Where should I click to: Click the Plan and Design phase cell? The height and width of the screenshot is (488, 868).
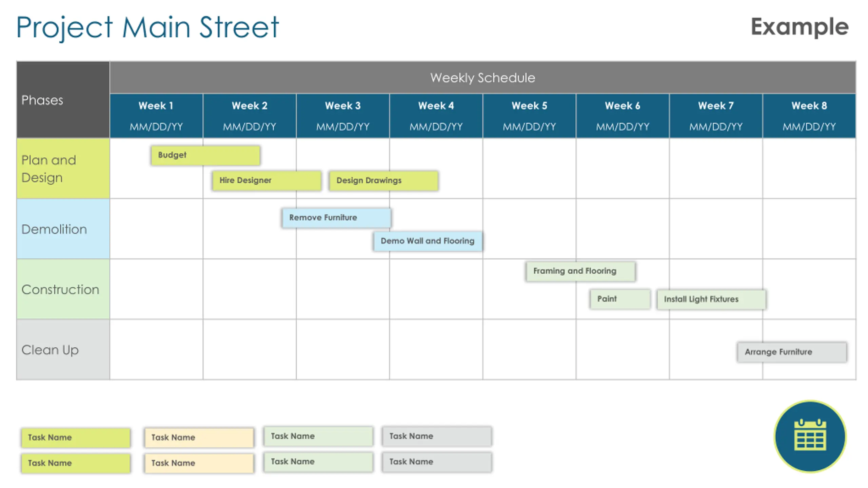63,168
